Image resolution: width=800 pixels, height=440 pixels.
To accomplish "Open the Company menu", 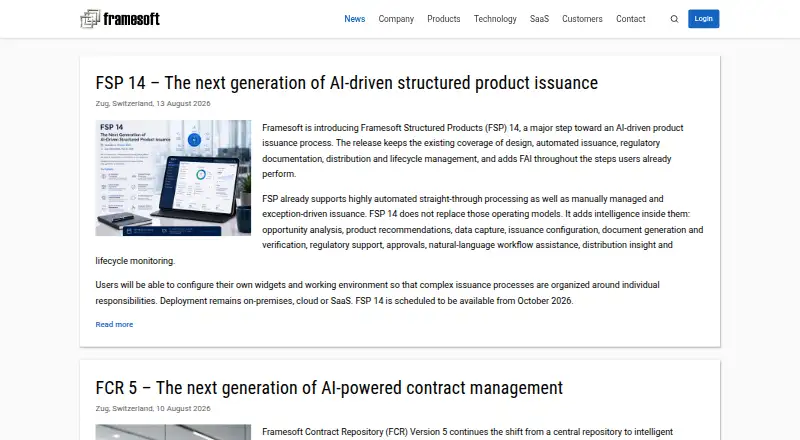I will (396, 19).
